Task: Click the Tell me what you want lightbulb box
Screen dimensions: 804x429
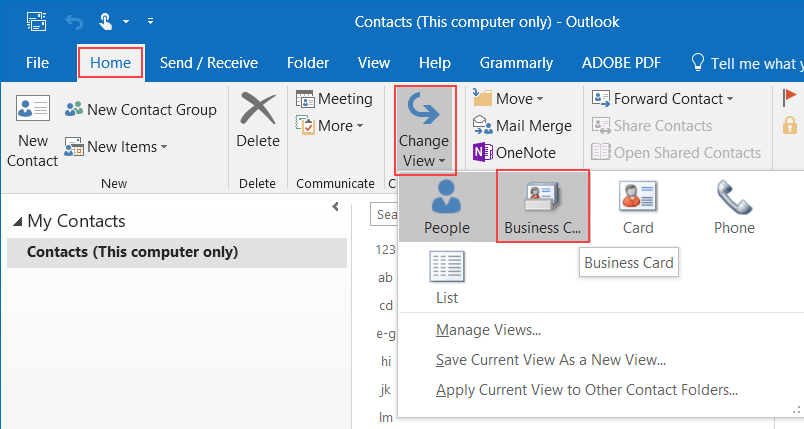Action: point(747,63)
